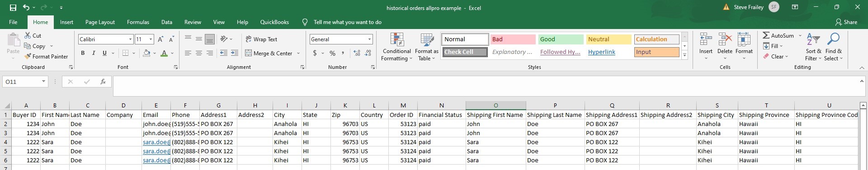Align cell text to the left

[x=188, y=53]
